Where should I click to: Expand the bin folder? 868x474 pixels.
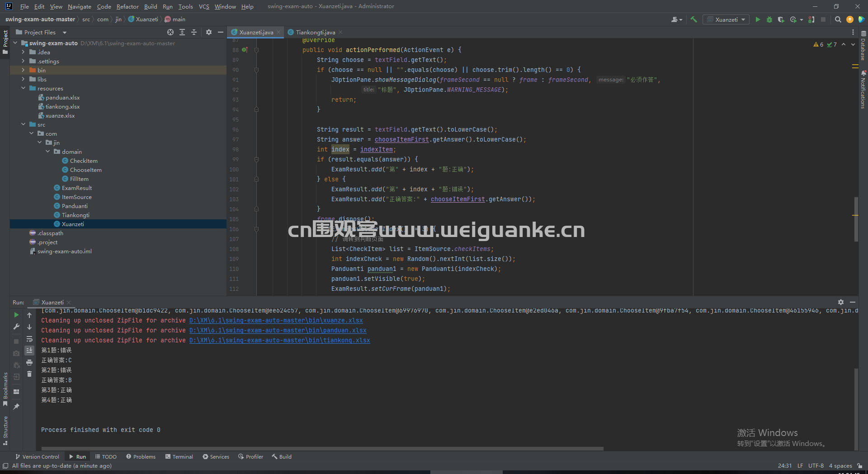click(23, 70)
